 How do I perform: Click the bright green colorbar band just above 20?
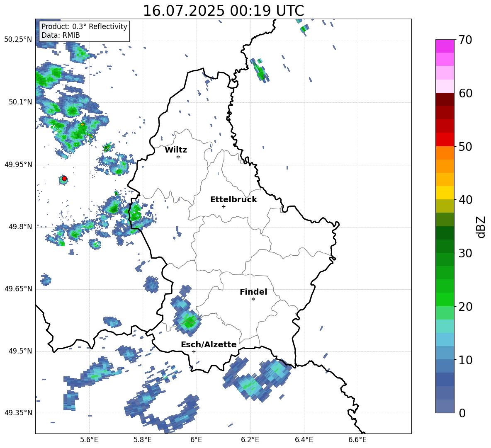pos(445,299)
